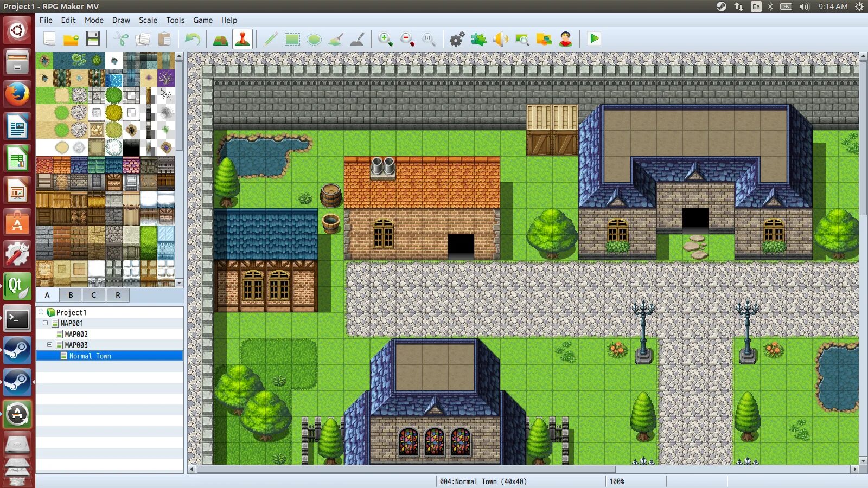The image size is (868, 488).
Task: Open the Plugin Manager puzzle icon
Action: 479,39
